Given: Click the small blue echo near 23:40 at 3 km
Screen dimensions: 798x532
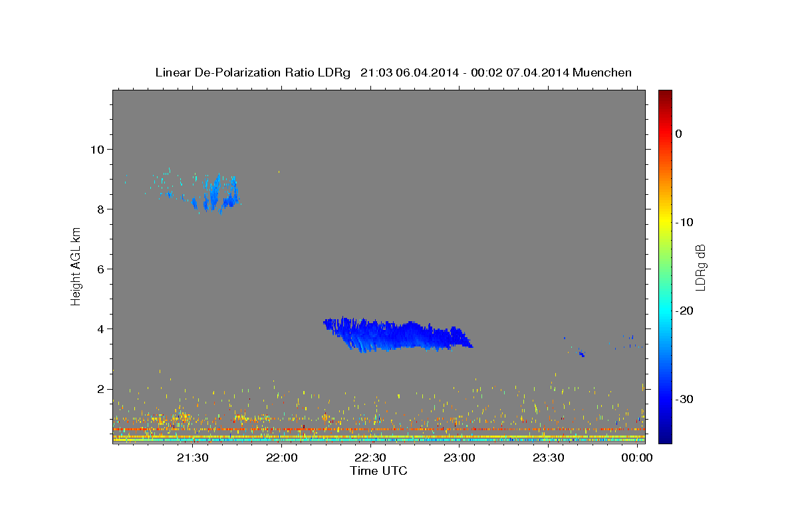Looking at the screenshot, I should pyautogui.click(x=581, y=353).
